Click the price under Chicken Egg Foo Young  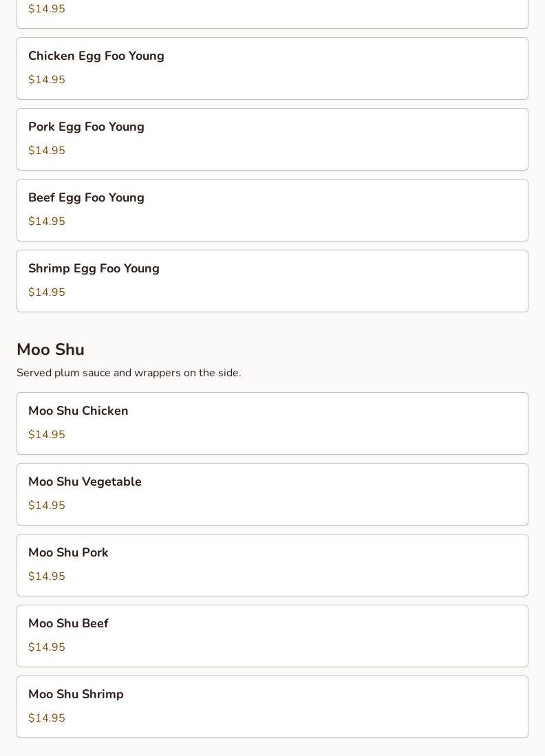pyautogui.click(x=47, y=80)
